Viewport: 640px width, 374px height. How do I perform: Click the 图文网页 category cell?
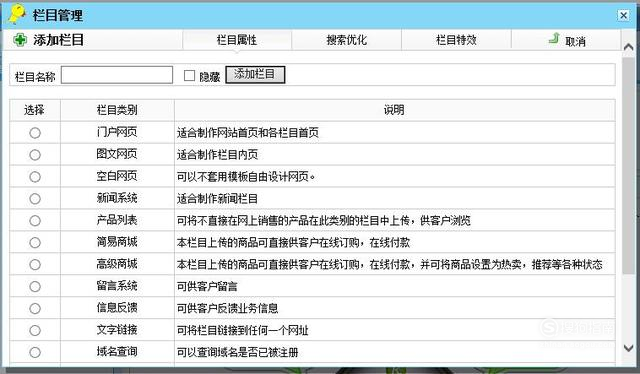click(x=117, y=154)
